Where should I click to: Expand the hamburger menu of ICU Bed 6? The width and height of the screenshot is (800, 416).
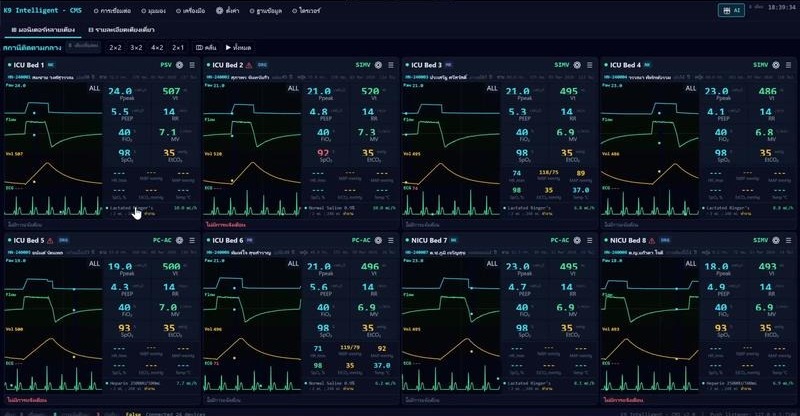pyautogui.click(x=391, y=240)
